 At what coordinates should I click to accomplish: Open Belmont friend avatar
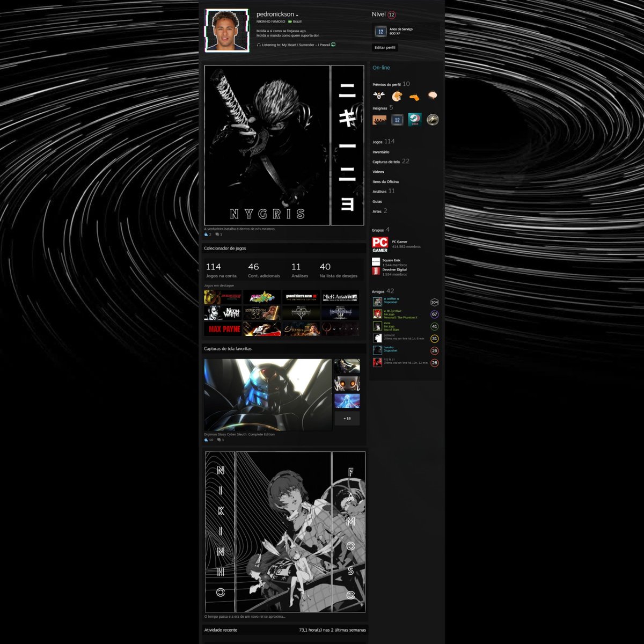pos(377,338)
